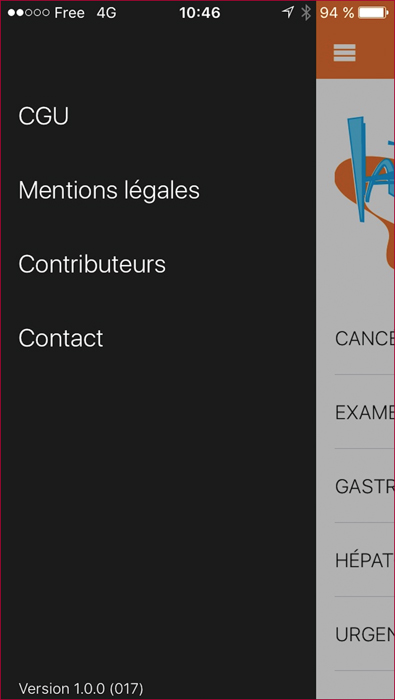Select Contributeurs in side menu
The width and height of the screenshot is (395, 700).
(x=92, y=264)
